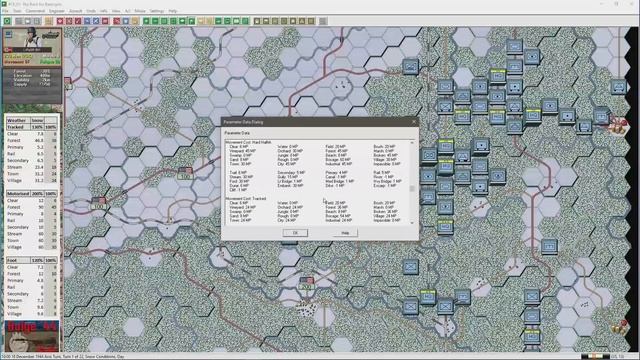Click the status bar turn information text
Image resolution: width=640 pixels, height=360 pixels.
tap(63, 357)
